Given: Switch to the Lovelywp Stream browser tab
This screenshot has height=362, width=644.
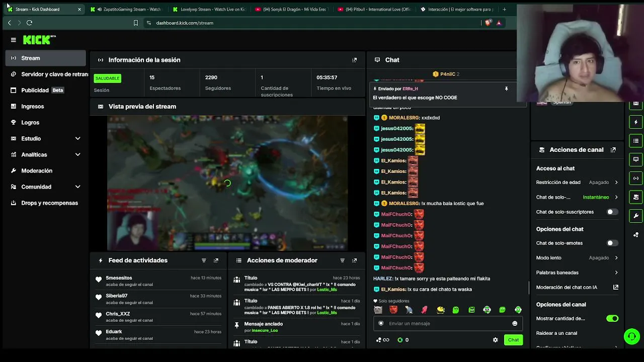Looking at the screenshot, I should tap(209, 9).
